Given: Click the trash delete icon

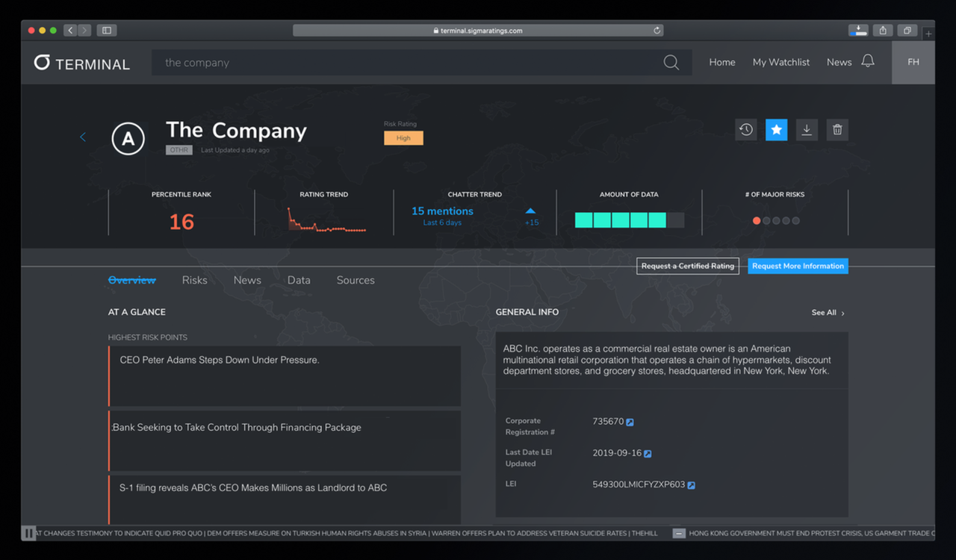Looking at the screenshot, I should point(837,130).
